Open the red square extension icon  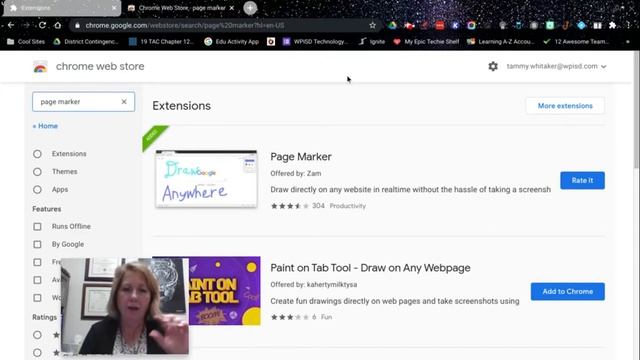[440, 25]
